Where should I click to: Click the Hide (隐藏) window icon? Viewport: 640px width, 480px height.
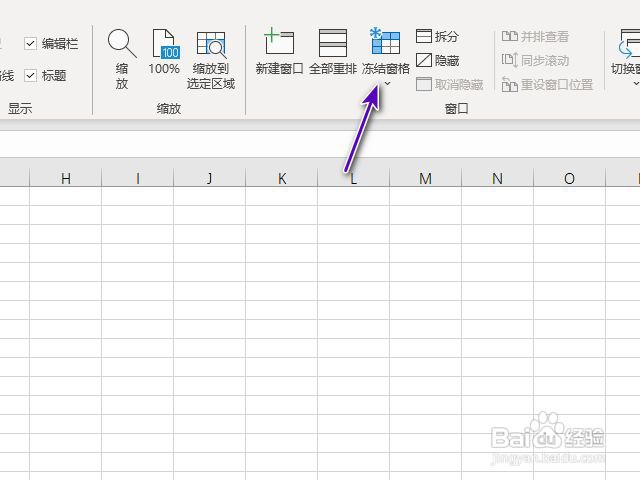coord(424,60)
